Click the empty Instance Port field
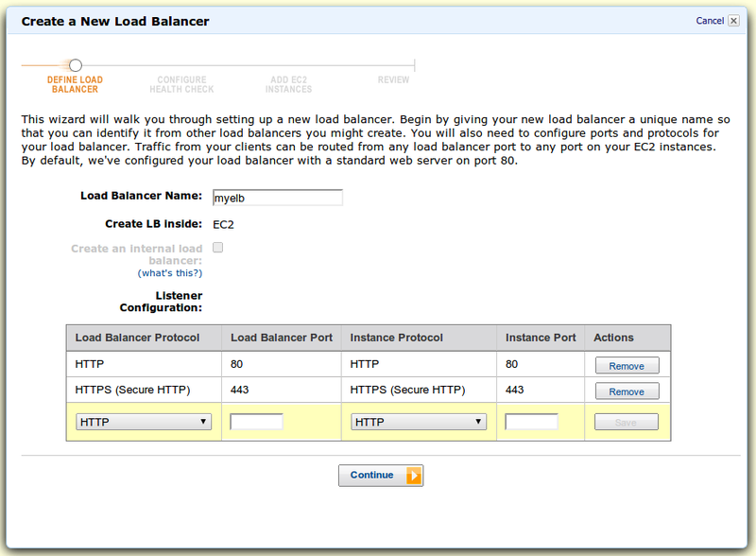Image resolution: width=756 pixels, height=556 pixels. pos(533,421)
